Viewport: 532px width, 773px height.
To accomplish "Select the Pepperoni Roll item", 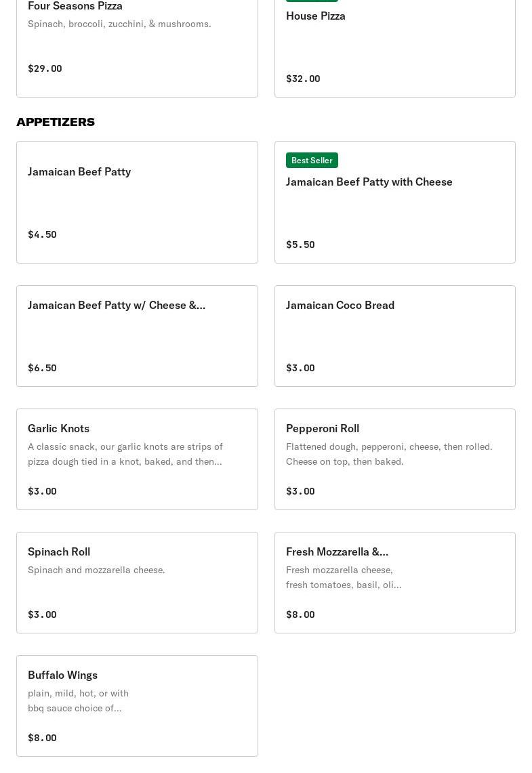I will pos(395,459).
